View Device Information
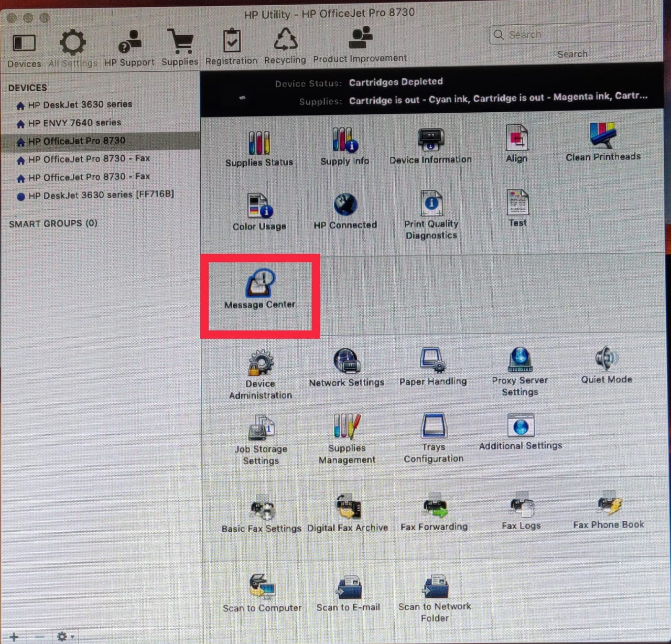The width and height of the screenshot is (671, 644). click(430, 146)
